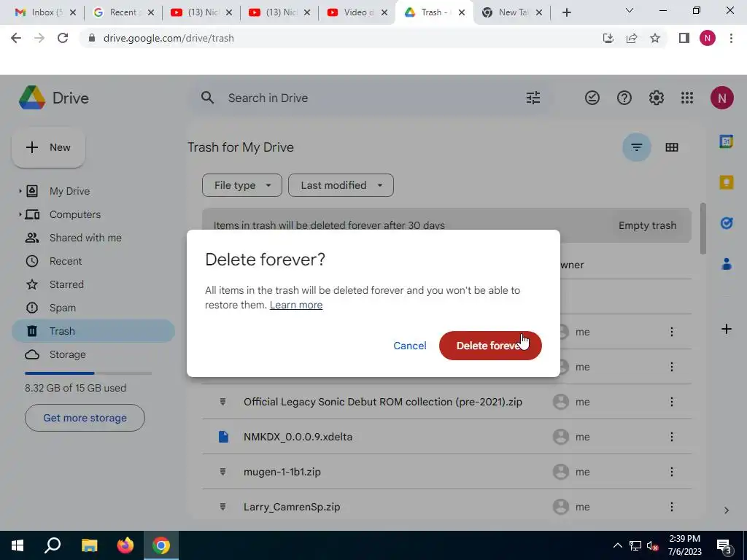
Task: Open the Help question mark icon
Action: (x=624, y=98)
